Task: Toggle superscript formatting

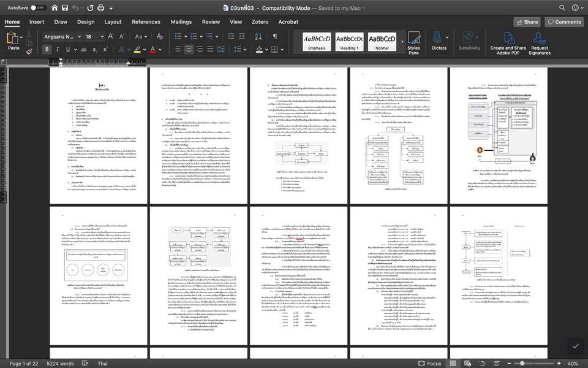Action: 105,49
